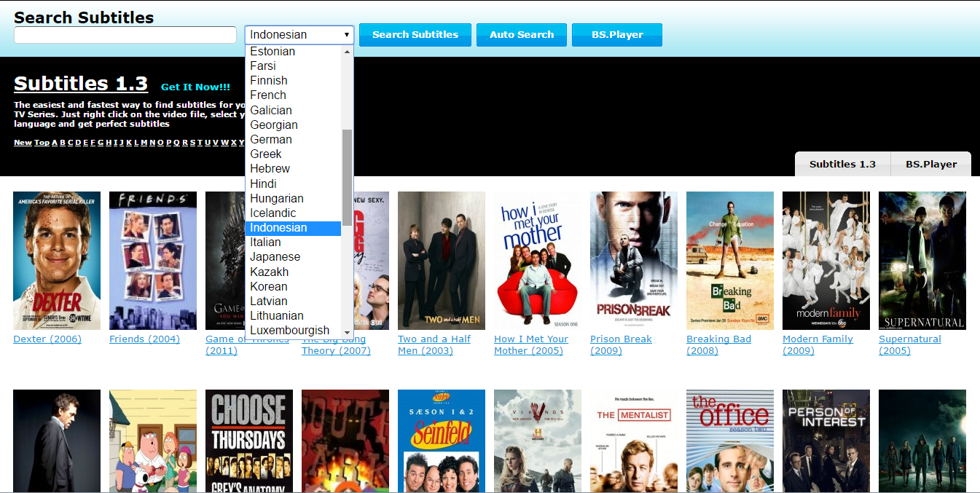This screenshot has width=980, height=493.
Task: Select Finnish in the dropdown list
Action: [294, 81]
